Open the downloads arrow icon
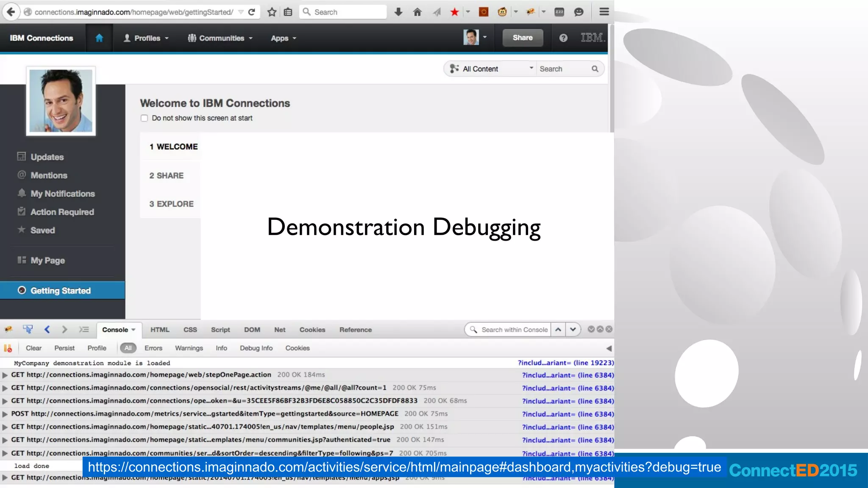 (x=398, y=12)
